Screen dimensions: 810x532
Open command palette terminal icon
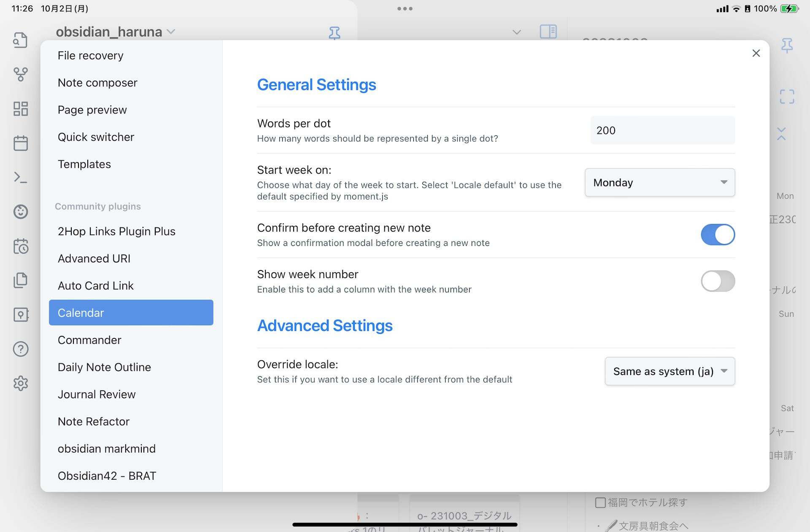click(20, 177)
